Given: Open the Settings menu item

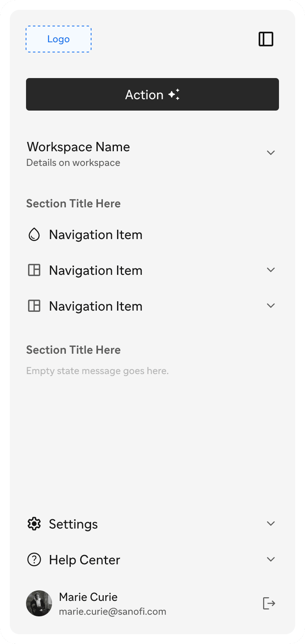Looking at the screenshot, I should (152, 524).
